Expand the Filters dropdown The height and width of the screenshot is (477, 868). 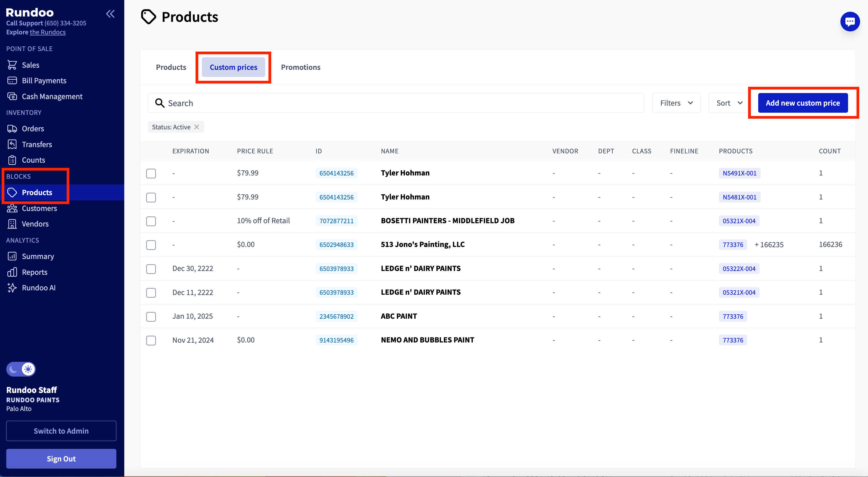[676, 103]
